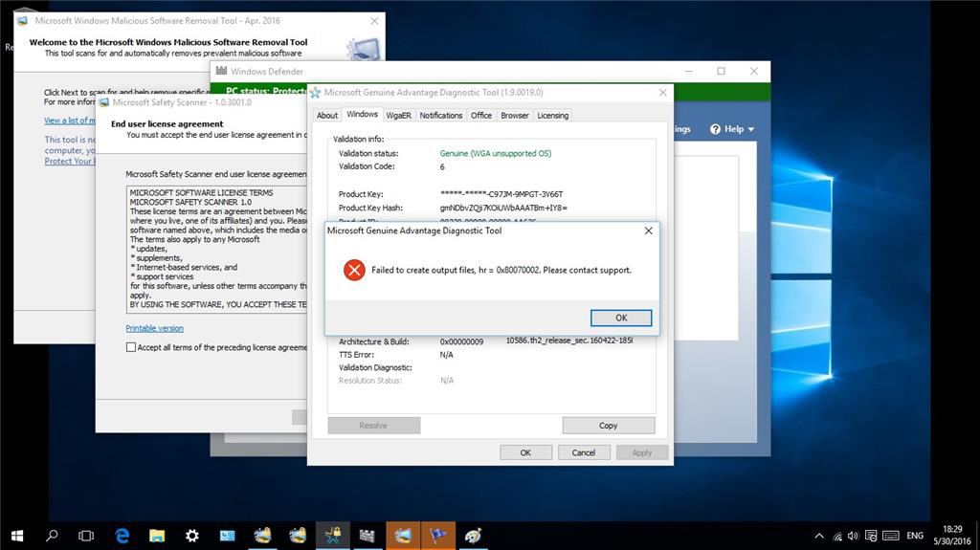Click the Copy button in the Diagnostic Tool
This screenshot has height=550, width=980.
608,426
